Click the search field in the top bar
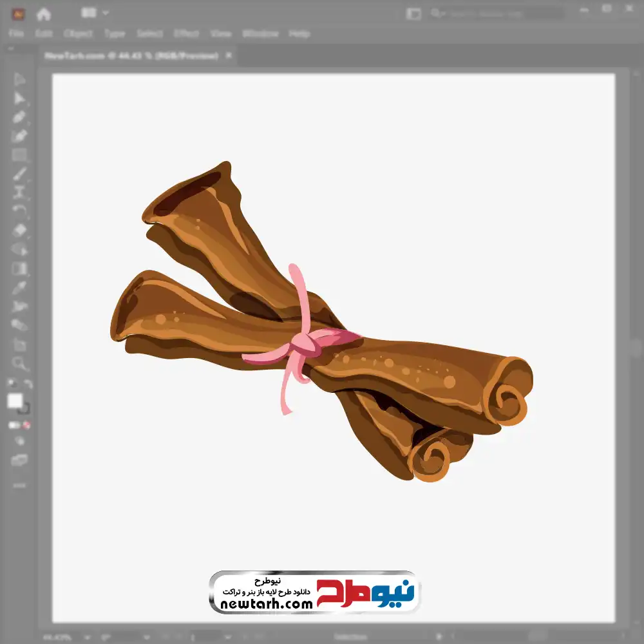 pyautogui.click(x=496, y=14)
